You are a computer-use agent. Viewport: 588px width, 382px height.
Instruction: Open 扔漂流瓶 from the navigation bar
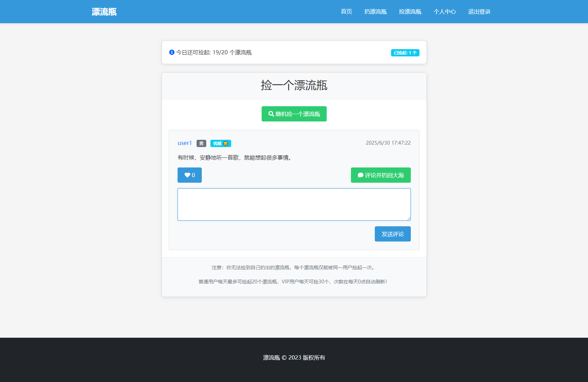point(376,11)
